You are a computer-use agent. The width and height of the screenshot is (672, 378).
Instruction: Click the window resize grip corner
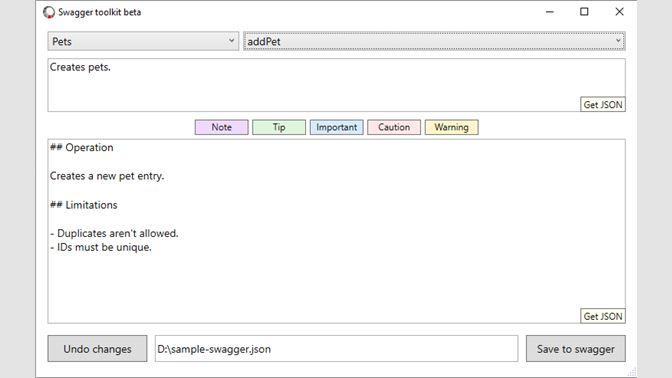tap(632, 372)
